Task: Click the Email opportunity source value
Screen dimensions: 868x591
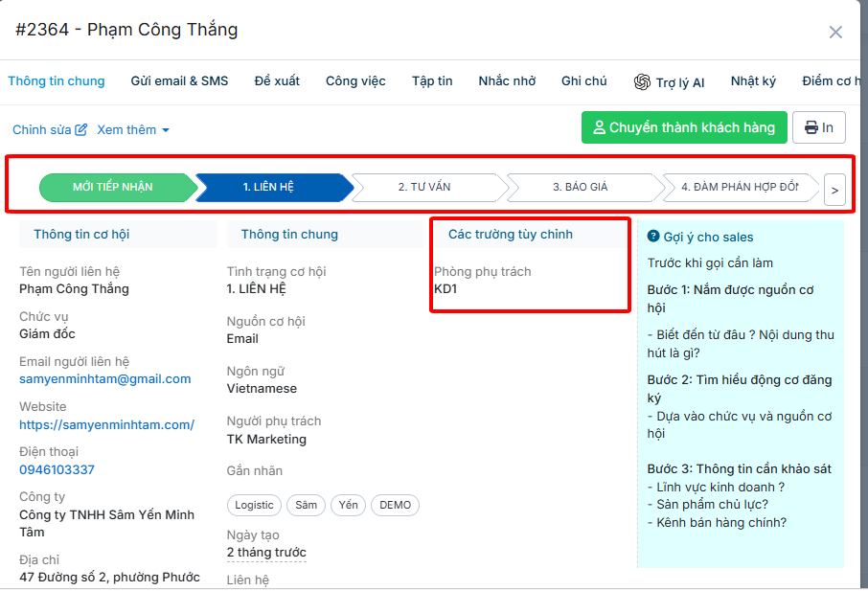Action: tap(242, 339)
